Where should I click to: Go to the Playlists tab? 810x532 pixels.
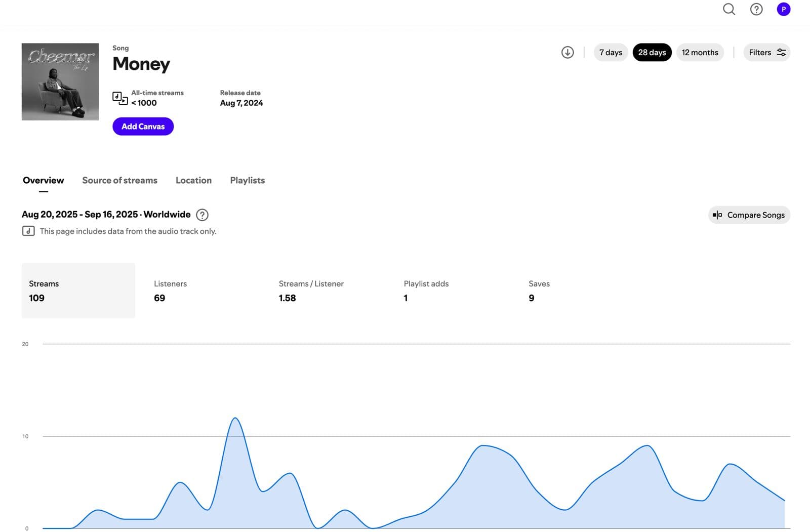tap(247, 181)
